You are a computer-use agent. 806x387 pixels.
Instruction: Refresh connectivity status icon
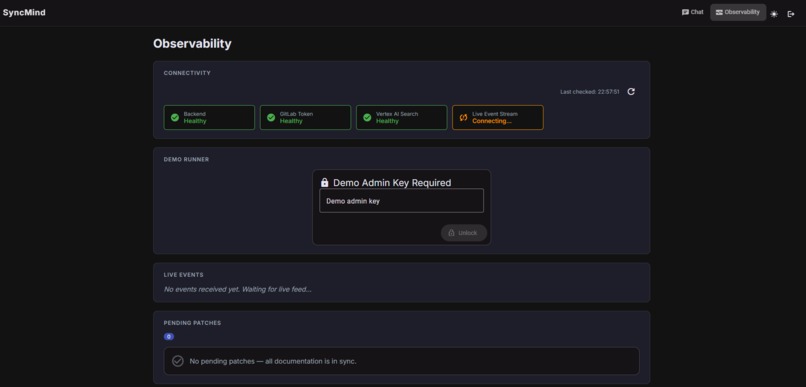pyautogui.click(x=631, y=91)
